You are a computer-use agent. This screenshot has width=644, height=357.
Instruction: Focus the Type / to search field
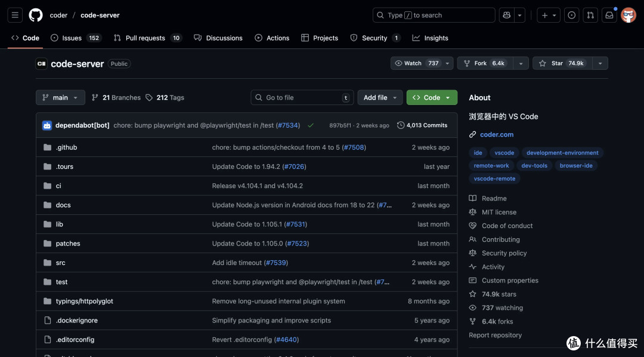(434, 15)
